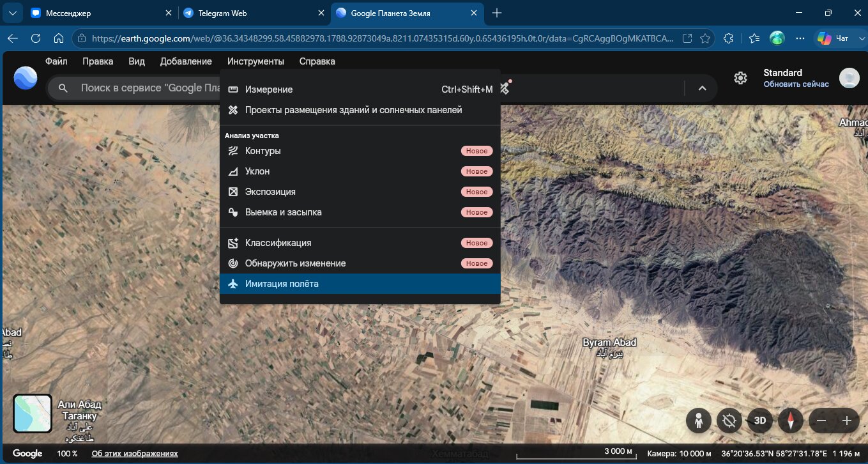Launch Имитация полёта flight simulator

coord(360,284)
